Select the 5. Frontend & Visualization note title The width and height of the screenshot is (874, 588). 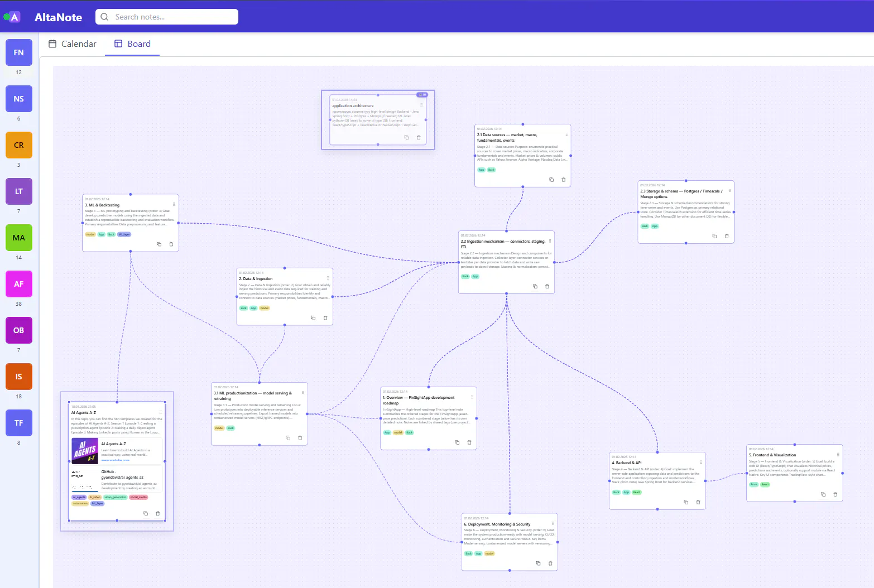[x=772, y=455]
